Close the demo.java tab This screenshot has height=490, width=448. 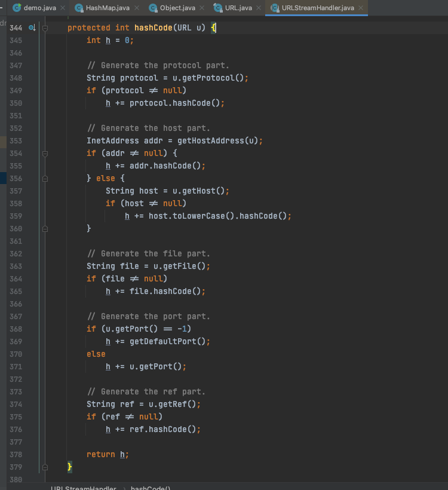pos(63,8)
